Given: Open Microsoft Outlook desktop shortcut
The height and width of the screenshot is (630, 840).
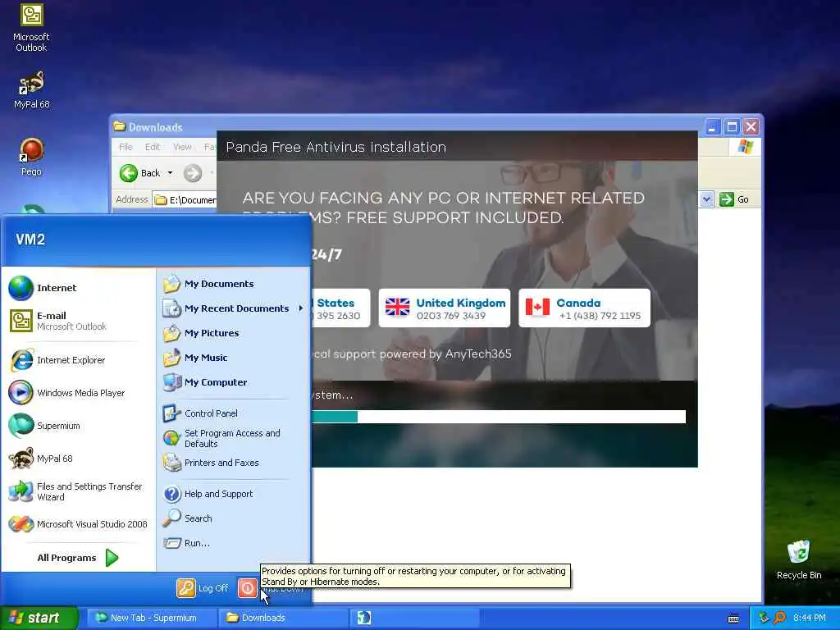Looking at the screenshot, I should pos(31,28).
